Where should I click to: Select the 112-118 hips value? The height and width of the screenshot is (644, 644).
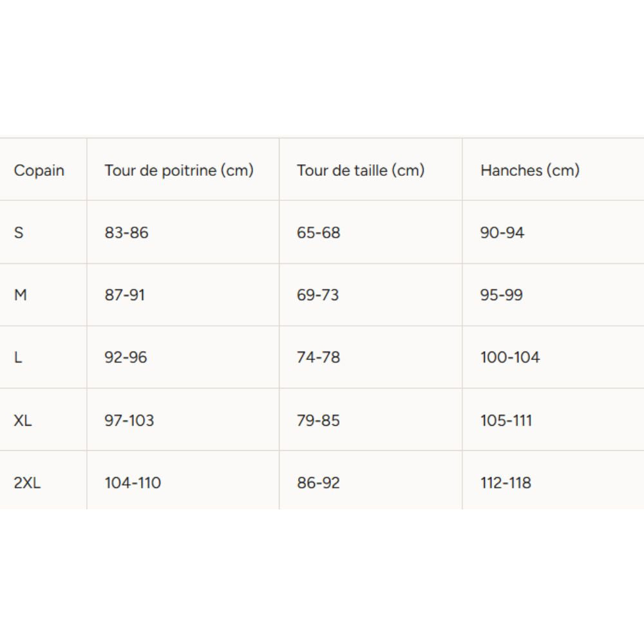506,482
